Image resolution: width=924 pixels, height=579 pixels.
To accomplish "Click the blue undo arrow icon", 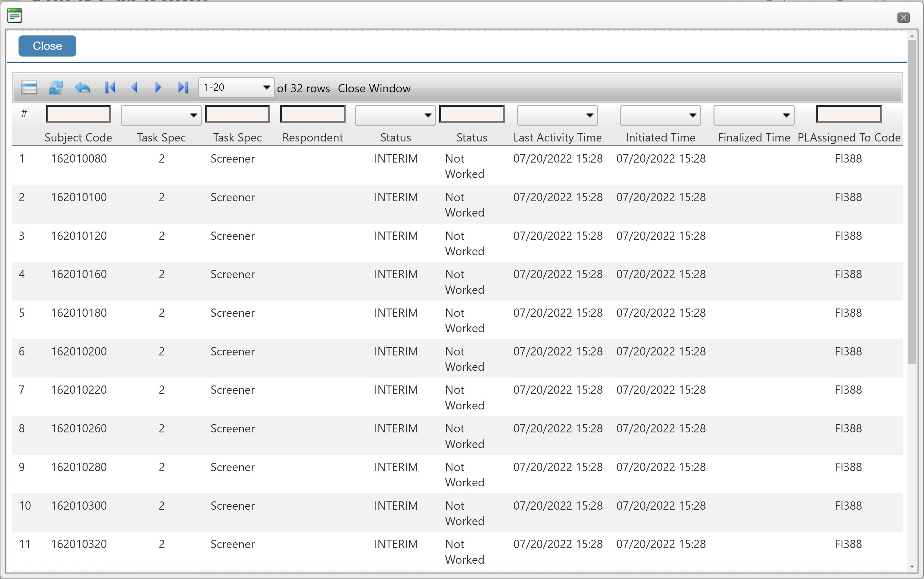I will tap(83, 87).
